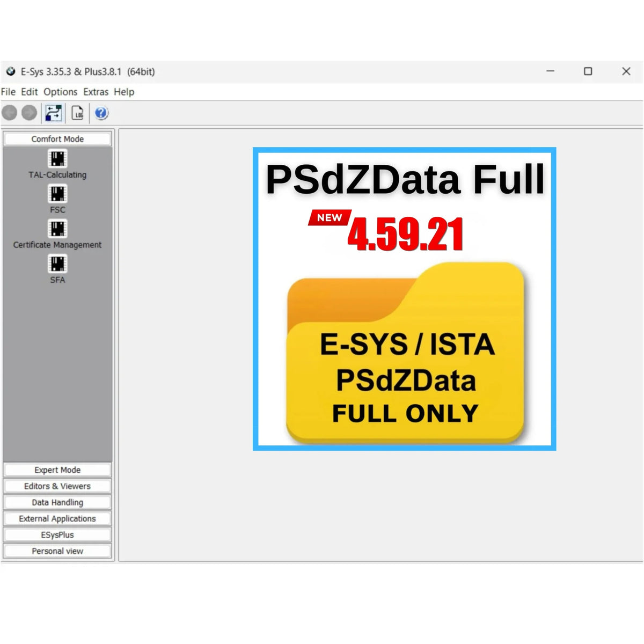Open the Edit menu
Image resolution: width=644 pixels, height=644 pixels.
coord(29,92)
